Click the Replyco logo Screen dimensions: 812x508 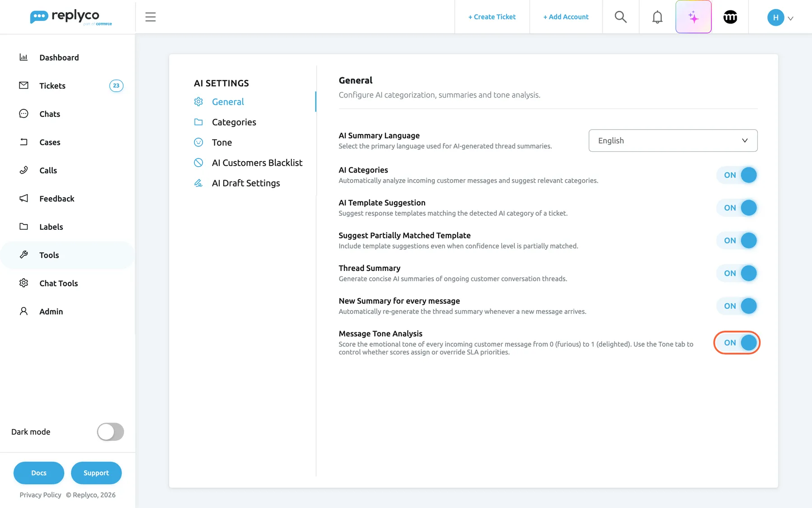click(71, 17)
